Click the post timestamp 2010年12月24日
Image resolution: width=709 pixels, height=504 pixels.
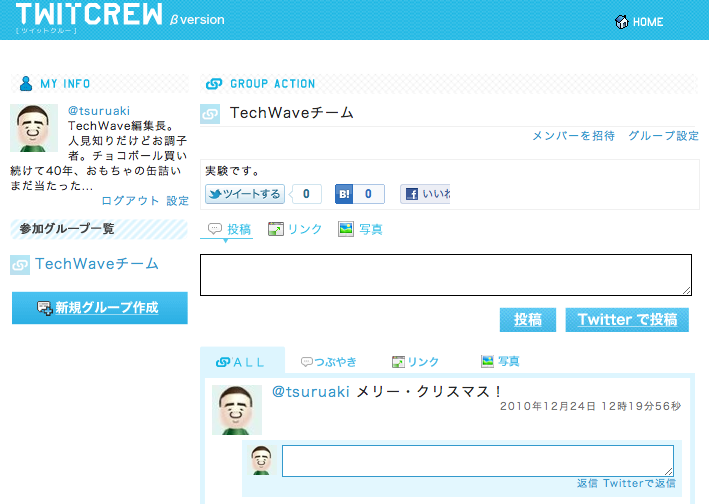tap(590, 406)
